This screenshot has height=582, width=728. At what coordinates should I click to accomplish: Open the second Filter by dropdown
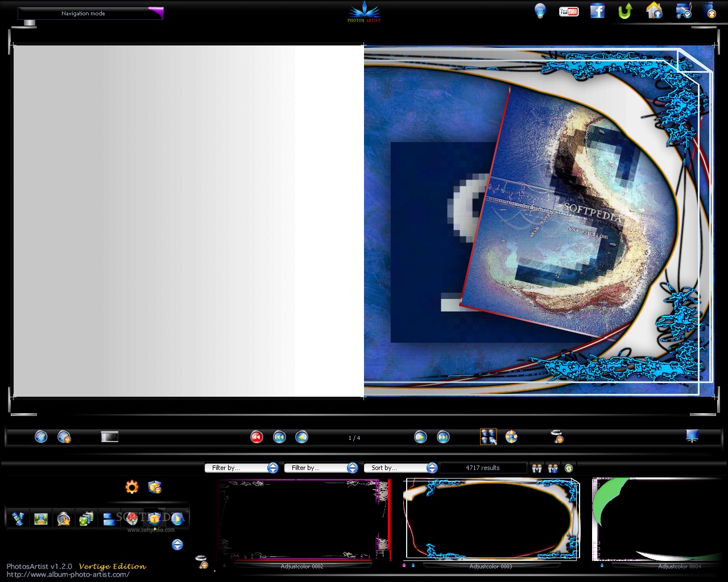[x=321, y=468]
